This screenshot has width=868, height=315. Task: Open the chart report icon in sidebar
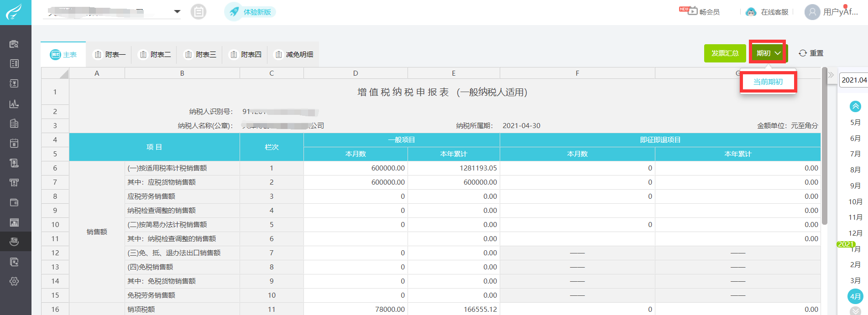pos(14,103)
